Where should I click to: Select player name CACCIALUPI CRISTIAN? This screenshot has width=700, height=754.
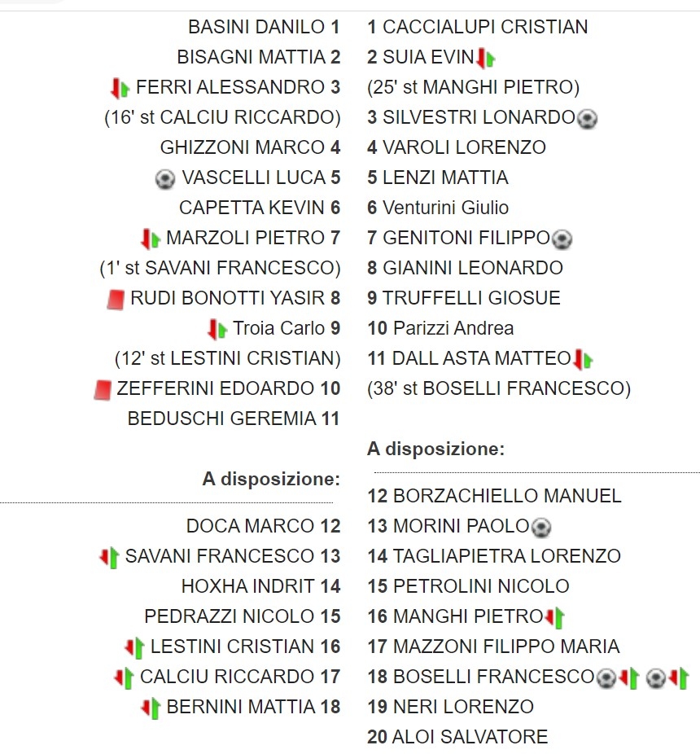(x=484, y=27)
